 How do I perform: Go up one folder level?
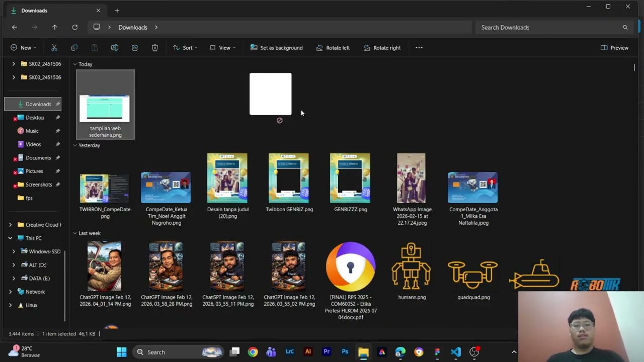54,27
